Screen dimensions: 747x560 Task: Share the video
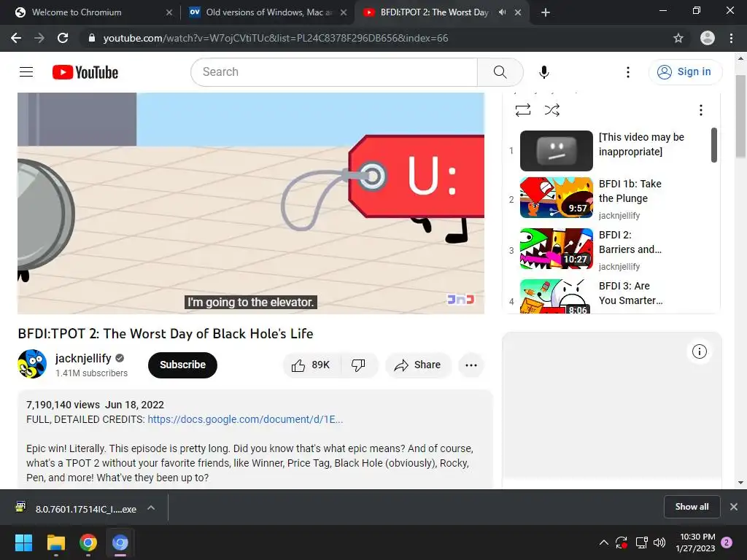pos(418,365)
